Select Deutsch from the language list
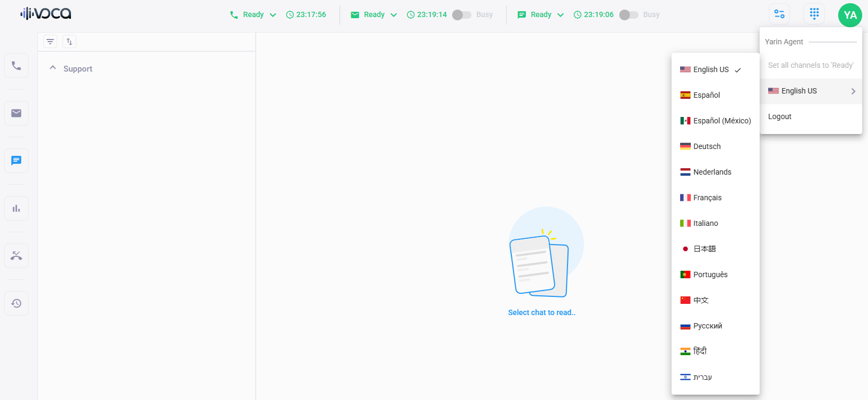868x400 pixels. click(x=707, y=146)
